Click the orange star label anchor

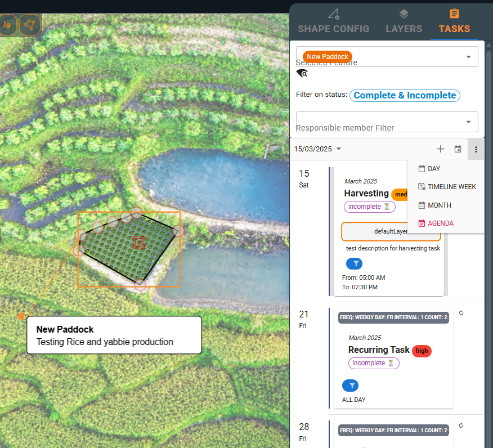point(21,316)
